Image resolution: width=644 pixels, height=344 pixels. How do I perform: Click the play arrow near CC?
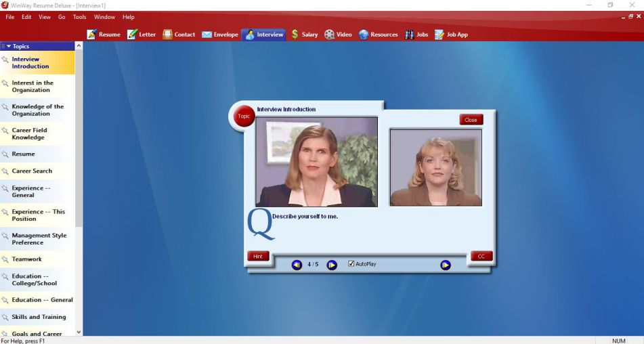445,265
